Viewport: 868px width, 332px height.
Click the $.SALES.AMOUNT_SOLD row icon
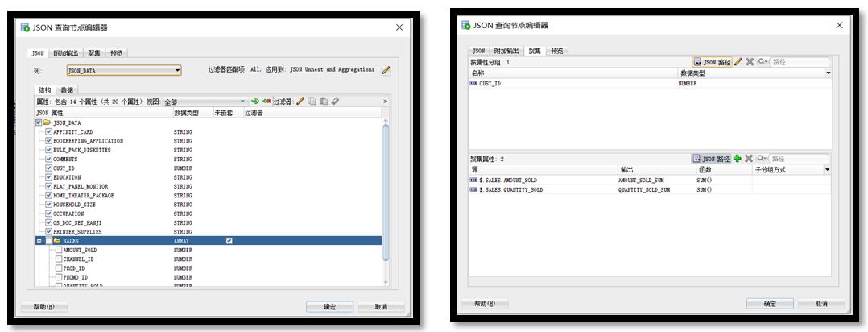[x=473, y=181]
